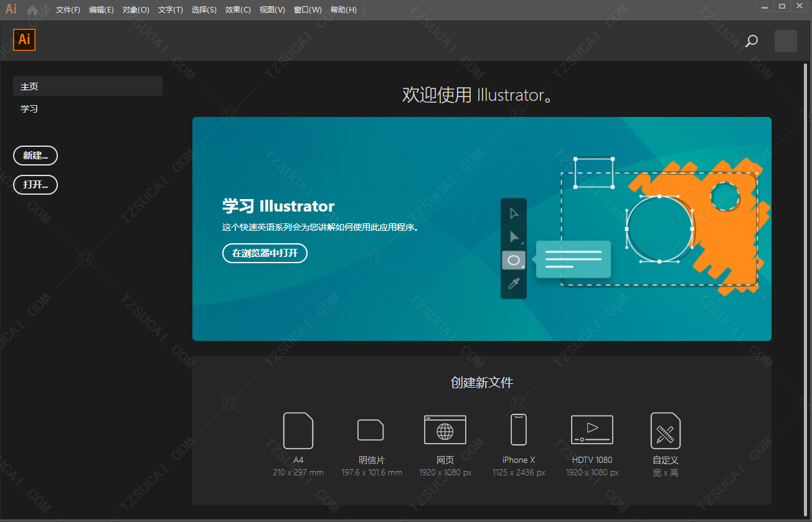Select the 明信片 postcard preset icon

pyautogui.click(x=371, y=430)
